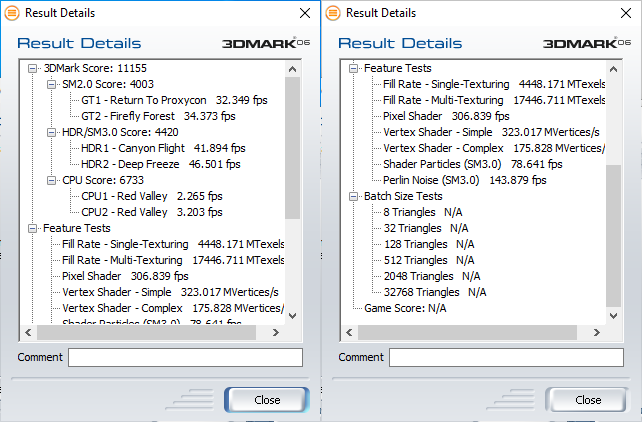Select 'GT2 - Firefly Forest' row

(158, 116)
